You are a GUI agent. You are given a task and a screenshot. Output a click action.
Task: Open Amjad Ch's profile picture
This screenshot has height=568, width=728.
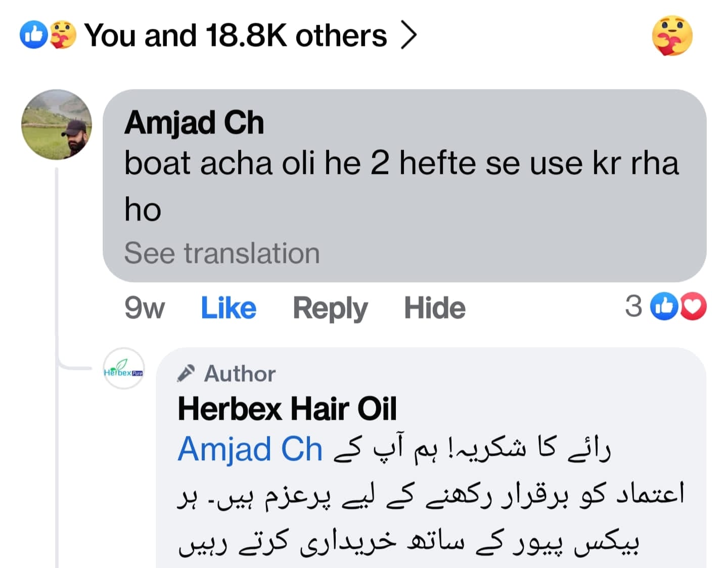(x=57, y=125)
